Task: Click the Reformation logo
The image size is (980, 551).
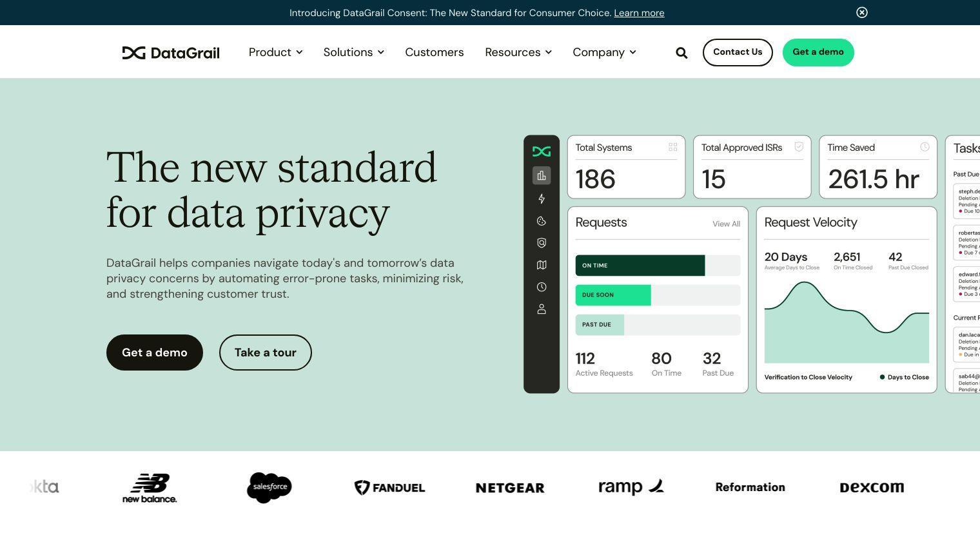Action: click(750, 487)
